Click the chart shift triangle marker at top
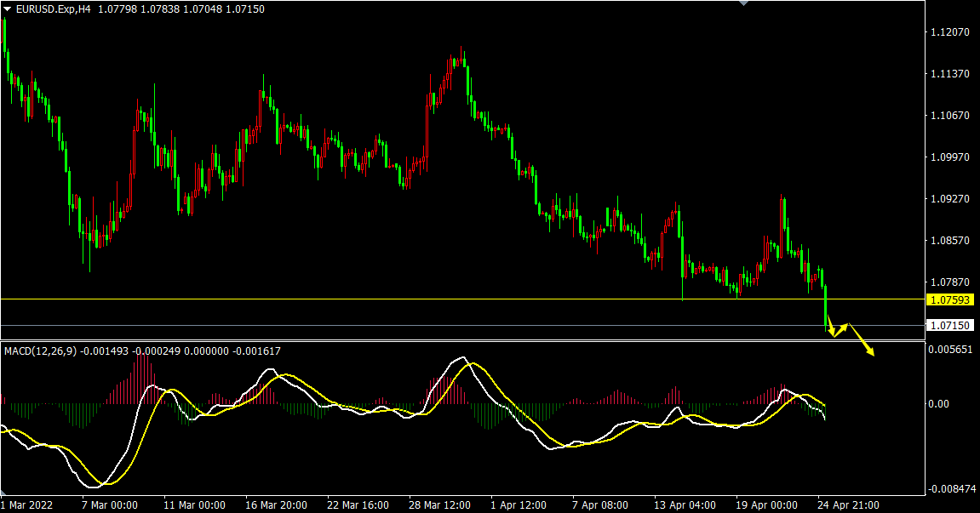 [x=744, y=3]
